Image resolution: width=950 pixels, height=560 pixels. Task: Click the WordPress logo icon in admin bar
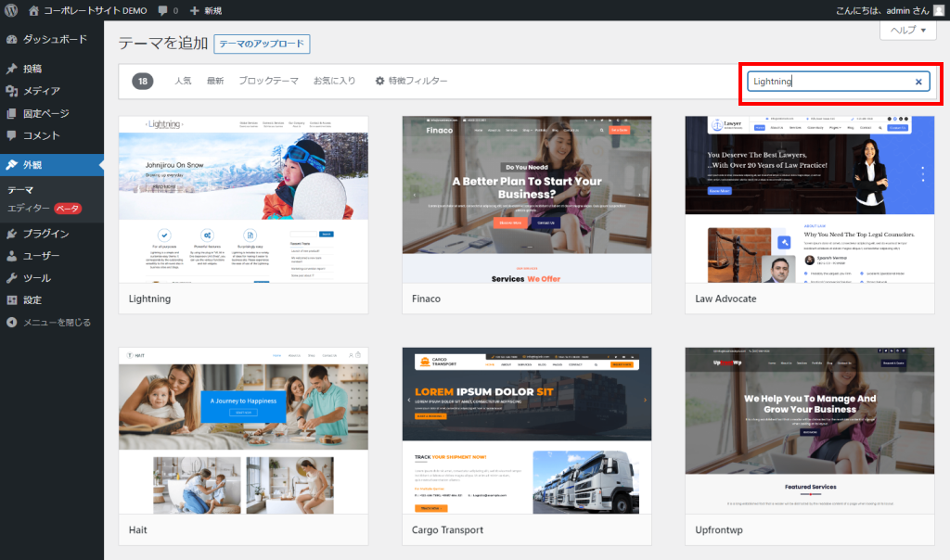11,10
